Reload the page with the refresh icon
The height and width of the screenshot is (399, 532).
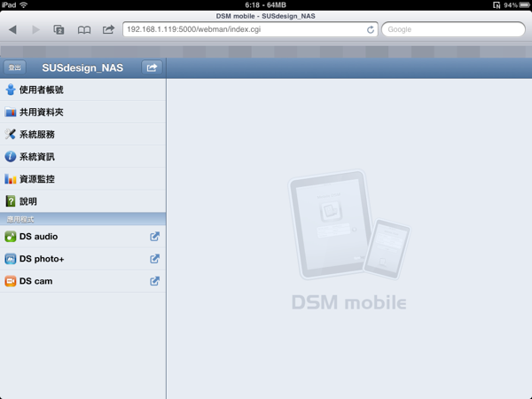(371, 30)
